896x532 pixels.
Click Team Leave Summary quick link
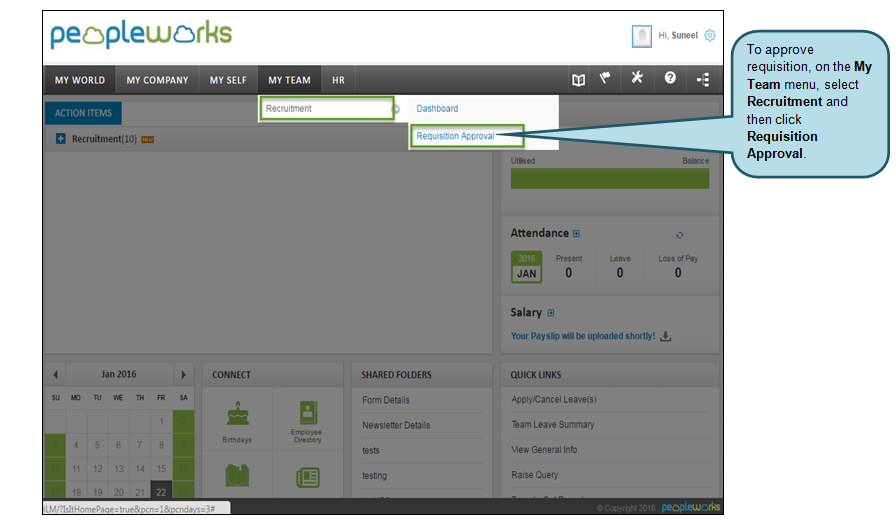553,425
